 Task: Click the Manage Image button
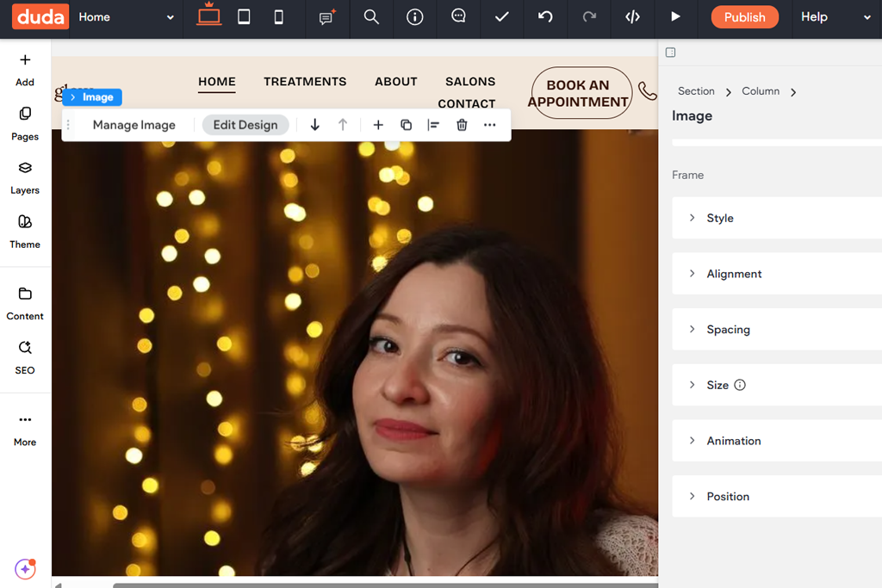(x=134, y=125)
